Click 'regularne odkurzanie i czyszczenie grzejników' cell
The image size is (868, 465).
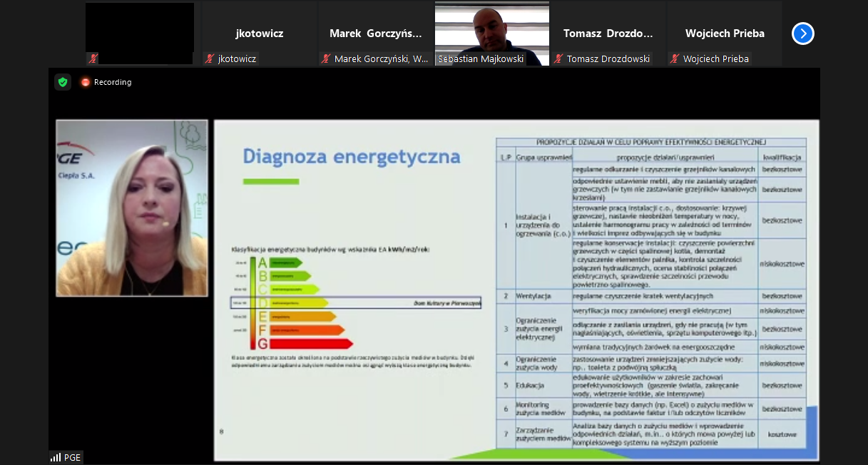click(665, 170)
